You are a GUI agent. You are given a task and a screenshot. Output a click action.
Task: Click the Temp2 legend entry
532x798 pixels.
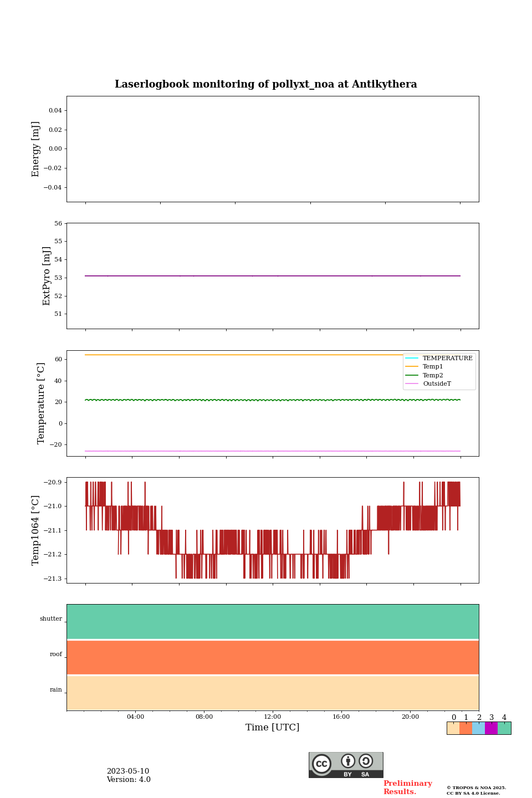pos(424,375)
